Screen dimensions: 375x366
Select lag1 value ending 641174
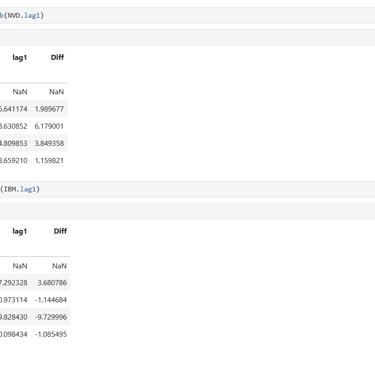click(14, 109)
